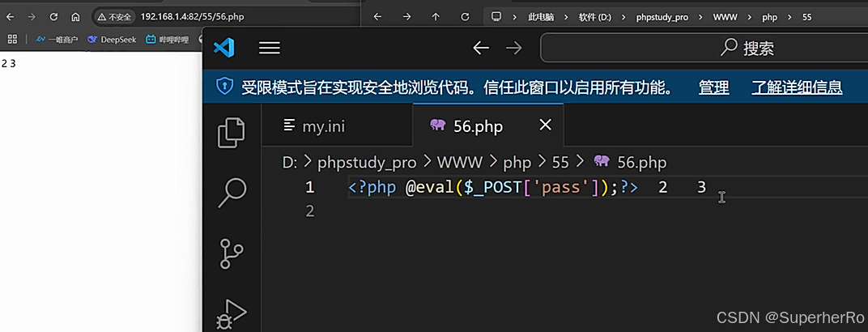Refresh the File Explorer folder view
Screen dimensions: 868x332
[x=465, y=17]
